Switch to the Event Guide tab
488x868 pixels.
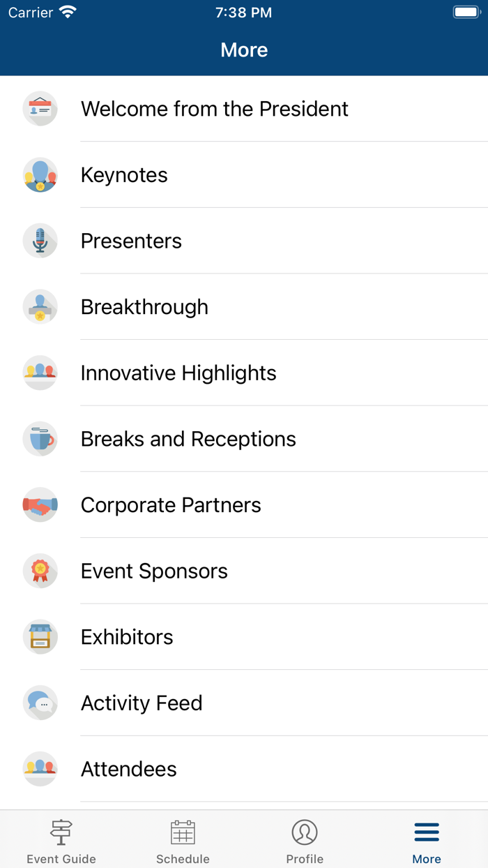pos(61,839)
